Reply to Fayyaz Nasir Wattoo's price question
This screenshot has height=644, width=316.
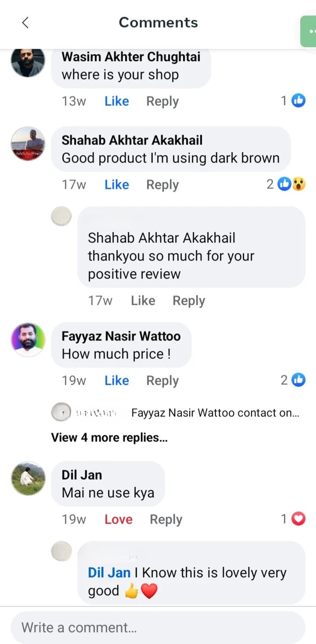point(162,380)
